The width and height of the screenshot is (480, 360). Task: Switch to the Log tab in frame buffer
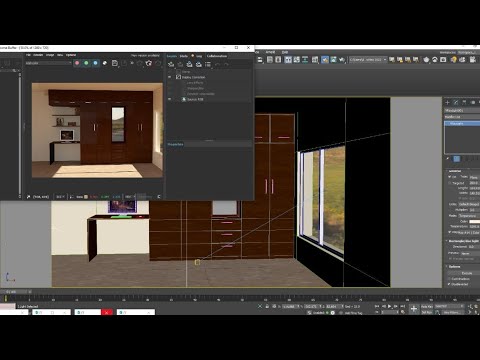[x=199, y=56]
